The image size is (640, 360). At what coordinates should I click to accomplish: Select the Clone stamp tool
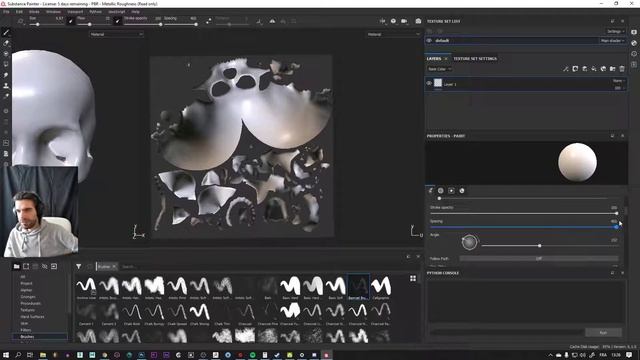tap(6, 86)
